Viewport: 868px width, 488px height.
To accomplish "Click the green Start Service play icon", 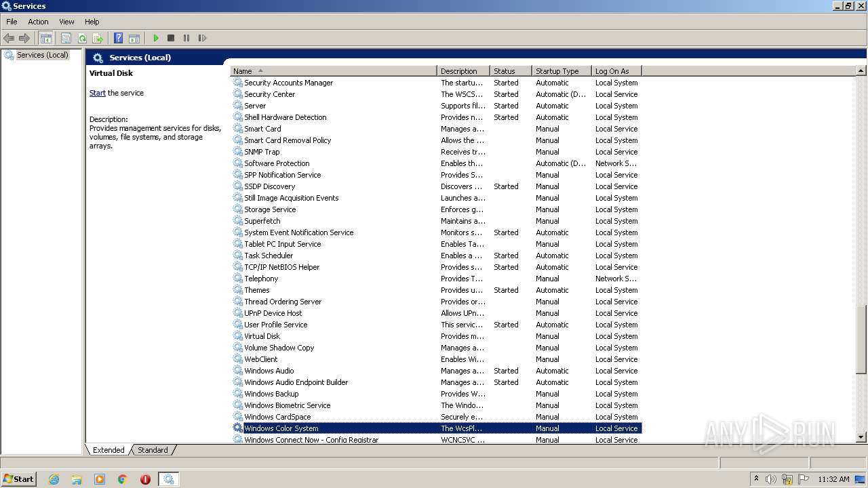I will [156, 38].
